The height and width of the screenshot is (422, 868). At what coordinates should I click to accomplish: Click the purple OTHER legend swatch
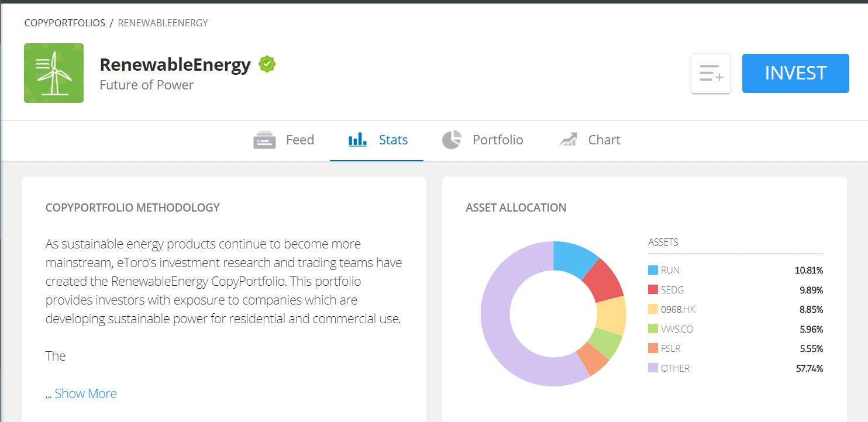click(653, 368)
